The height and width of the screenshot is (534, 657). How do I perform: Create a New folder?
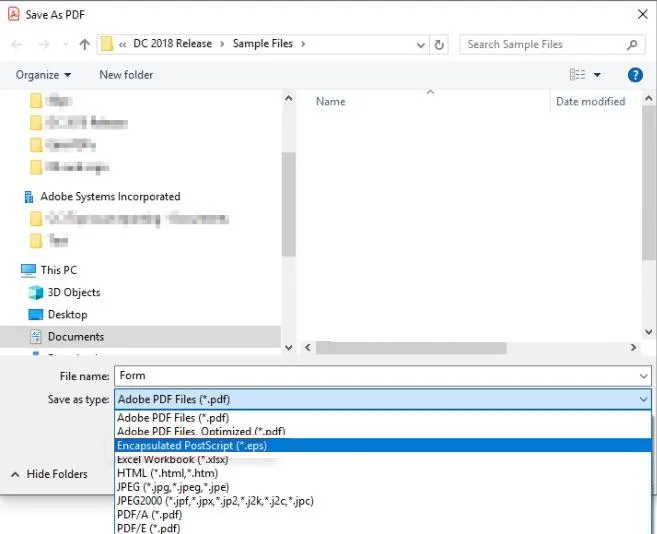click(126, 75)
